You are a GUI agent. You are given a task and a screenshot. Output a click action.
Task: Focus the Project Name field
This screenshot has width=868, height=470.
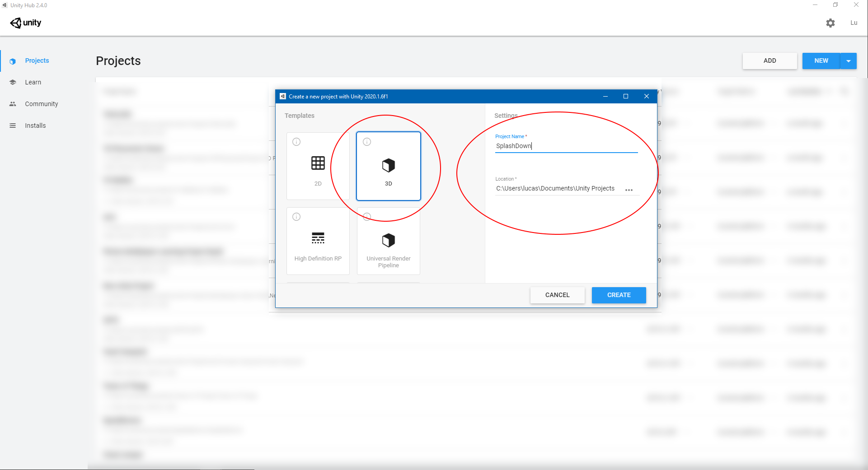[566, 146]
